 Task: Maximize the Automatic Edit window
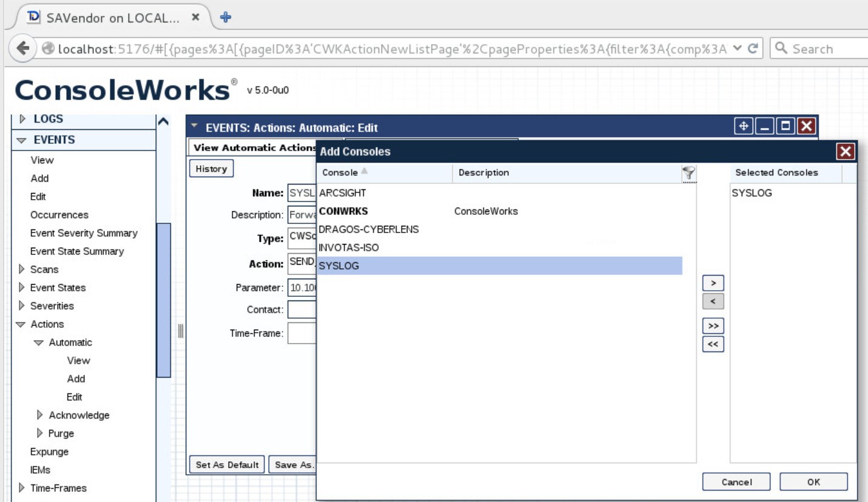(x=786, y=126)
